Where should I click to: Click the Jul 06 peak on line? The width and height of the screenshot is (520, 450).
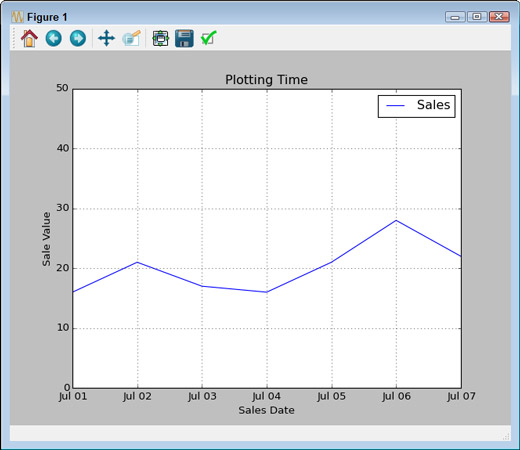(396, 220)
